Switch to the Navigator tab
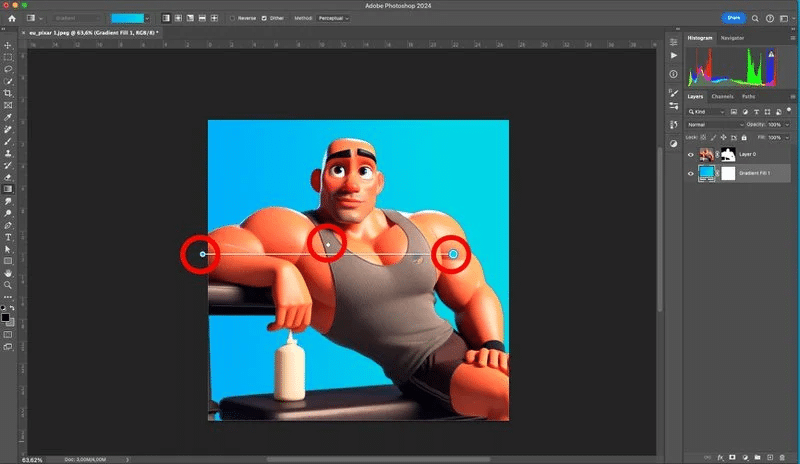Image resolution: width=800 pixels, height=464 pixels. click(x=732, y=38)
